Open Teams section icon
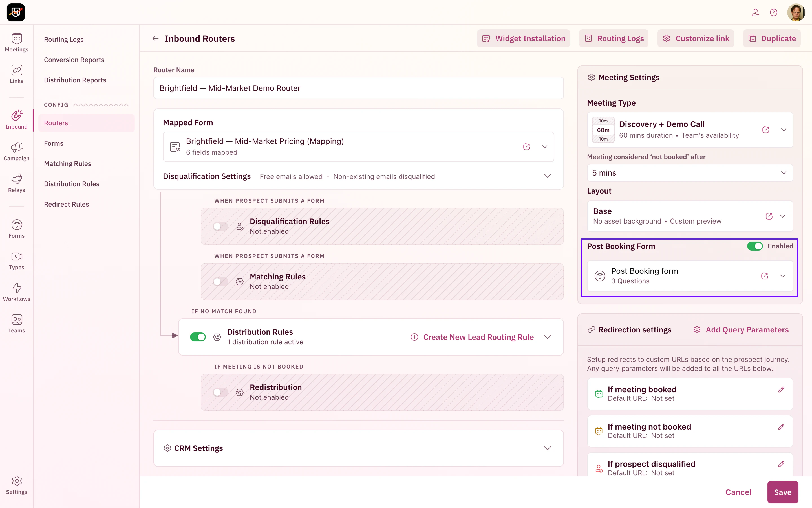 coord(16,323)
